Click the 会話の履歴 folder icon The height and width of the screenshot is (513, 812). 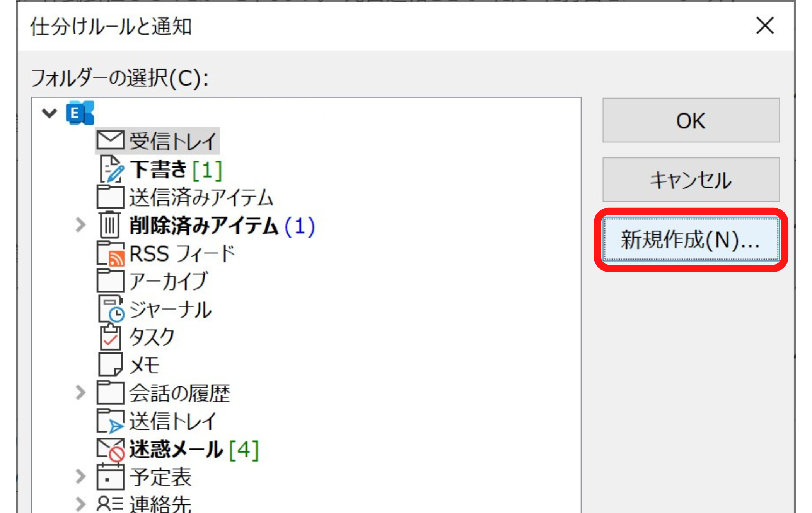[x=110, y=392]
